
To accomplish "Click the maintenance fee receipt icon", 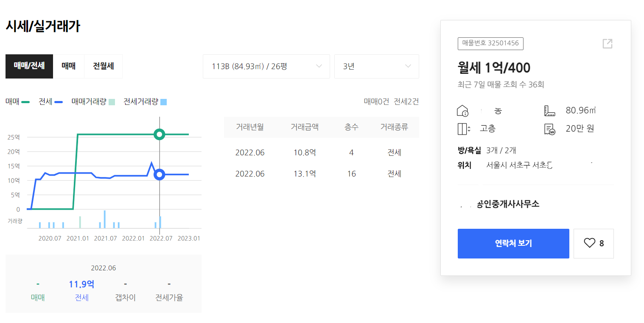I will [550, 129].
